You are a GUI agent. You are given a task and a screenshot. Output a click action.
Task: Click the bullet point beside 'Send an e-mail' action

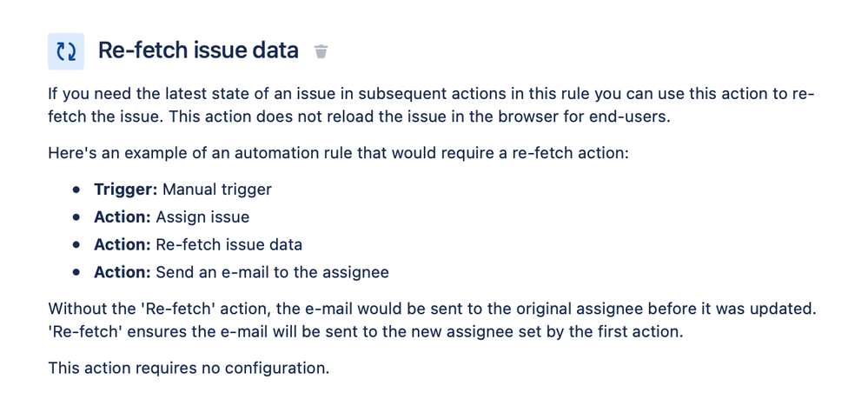(76, 273)
